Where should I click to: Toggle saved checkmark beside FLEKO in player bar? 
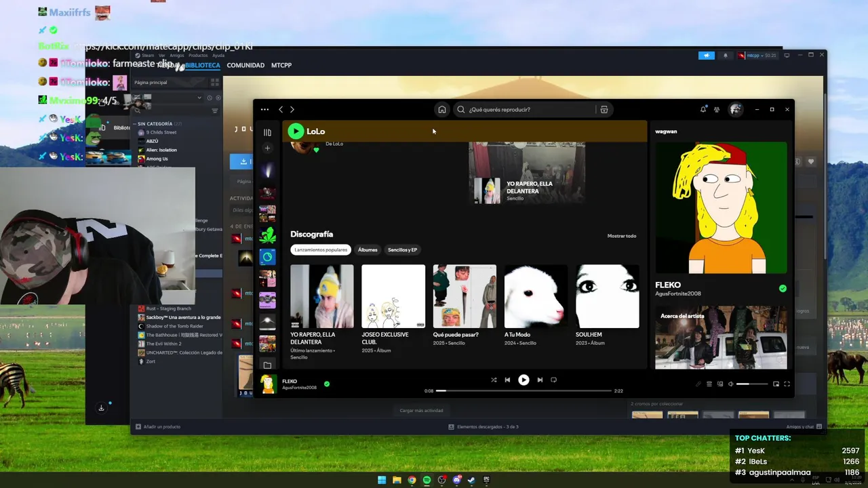327,384
